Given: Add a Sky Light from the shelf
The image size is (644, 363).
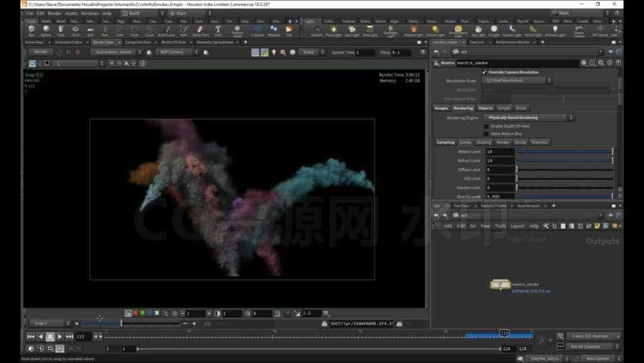Looking at the screenshot, I should [x=478, y=31].
